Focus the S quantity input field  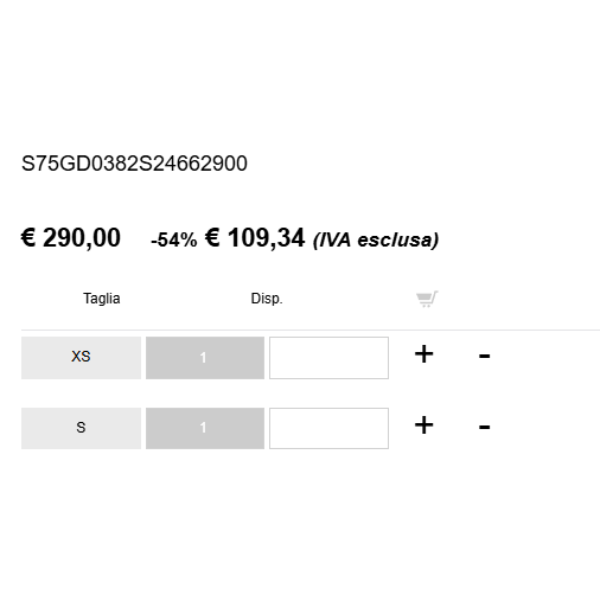(329, 428)
